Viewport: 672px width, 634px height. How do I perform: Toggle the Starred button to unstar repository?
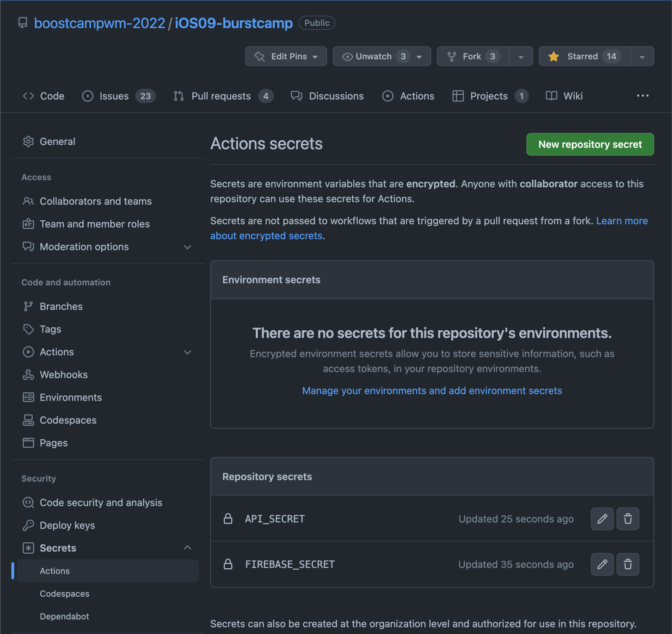(x=585, y=56)
